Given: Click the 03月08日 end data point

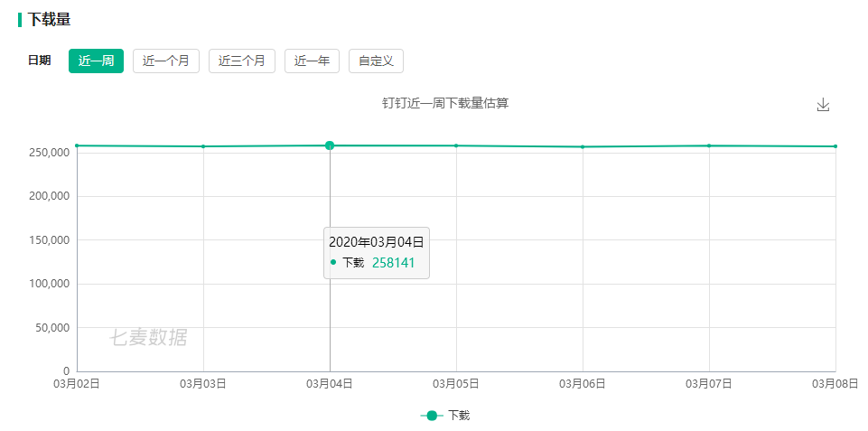Looking at the screenshot, I should click(x=835, y=146).
